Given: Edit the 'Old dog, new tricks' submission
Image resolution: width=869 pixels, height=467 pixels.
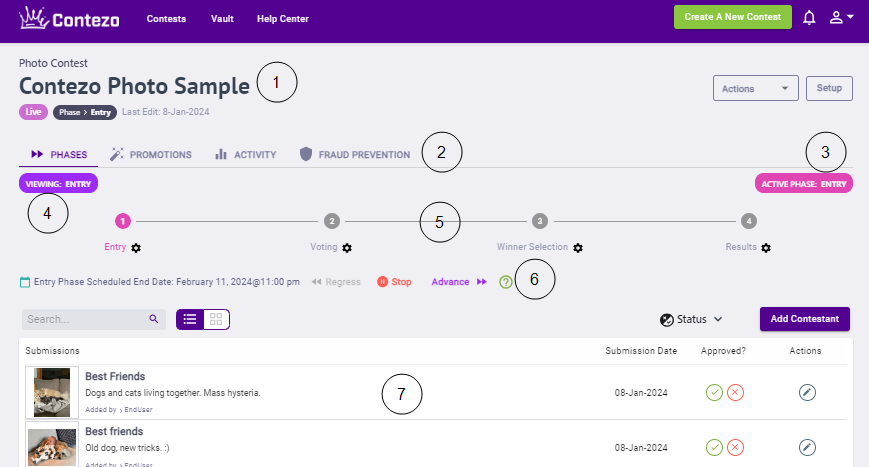Looking at the screenshot, I should [x=807, y=448].
